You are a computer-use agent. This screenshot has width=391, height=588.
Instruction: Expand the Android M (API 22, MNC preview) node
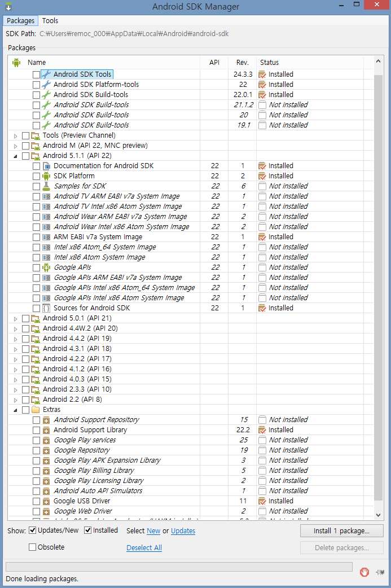click(x=15, y=146)
